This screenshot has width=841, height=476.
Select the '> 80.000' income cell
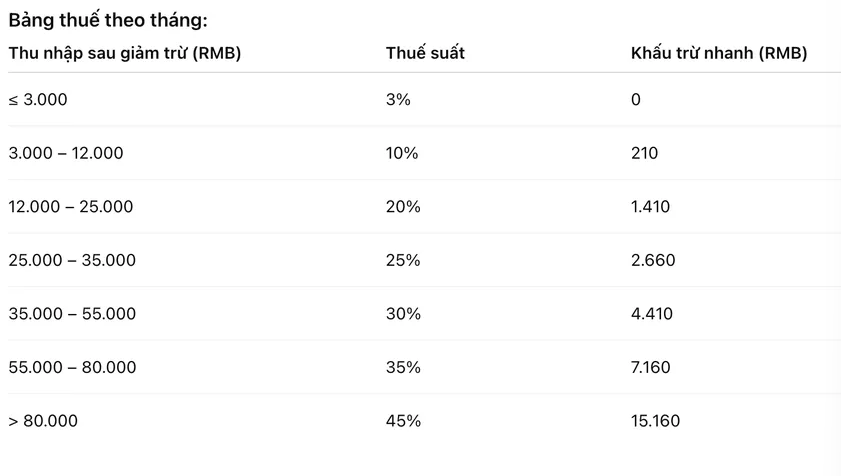[x=43, y=421]
